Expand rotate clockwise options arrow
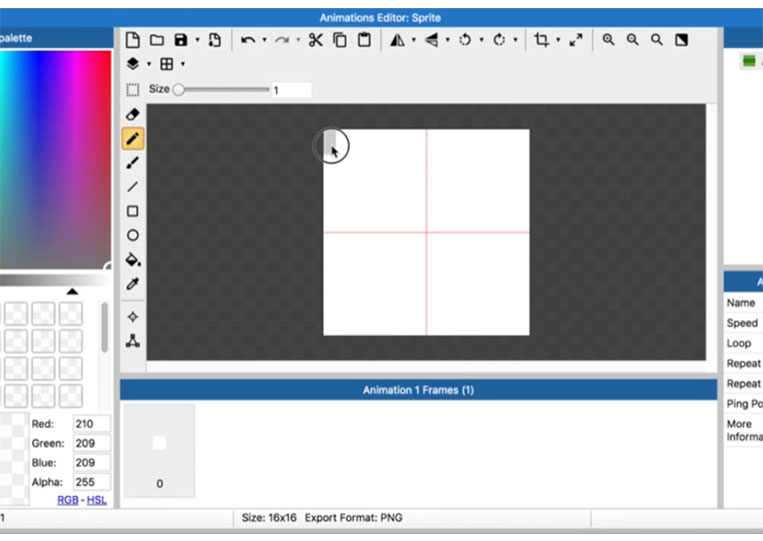Screen dimensions: 763x541 click(x=515, y=40)
